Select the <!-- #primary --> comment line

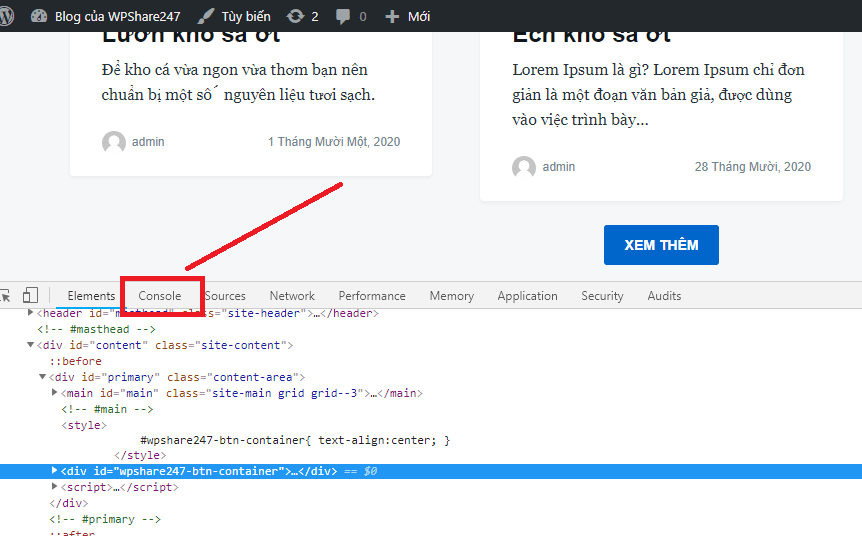click(x=105, y=519)
